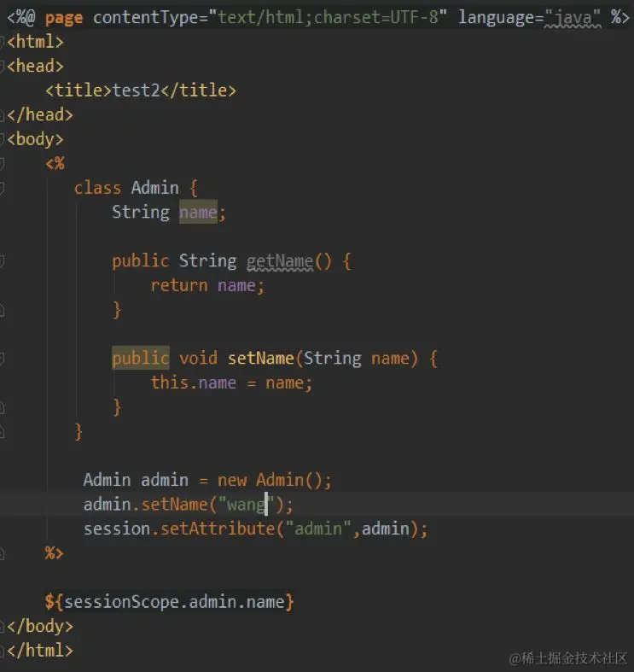The height and width of the screenshot is (672, 634).
Task: Click the 'page' keyword in the directive
Action: [x=64, y=18]
